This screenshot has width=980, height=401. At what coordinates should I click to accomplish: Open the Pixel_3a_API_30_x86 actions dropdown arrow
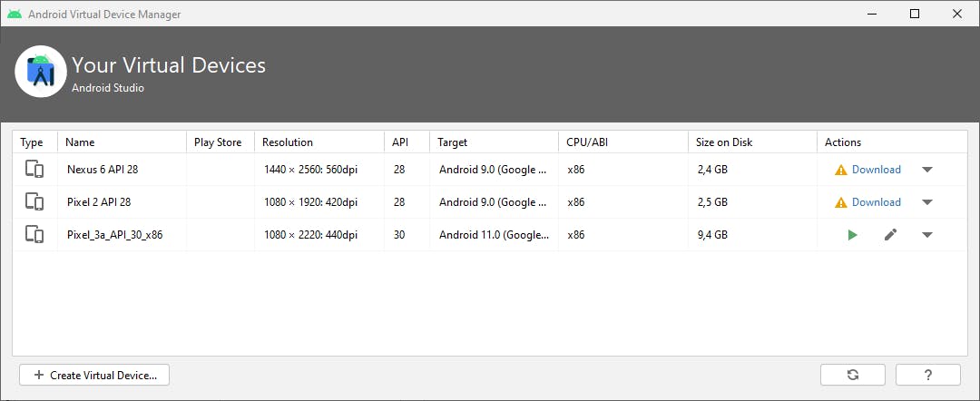pyautogui.click(x=926, y=235)
